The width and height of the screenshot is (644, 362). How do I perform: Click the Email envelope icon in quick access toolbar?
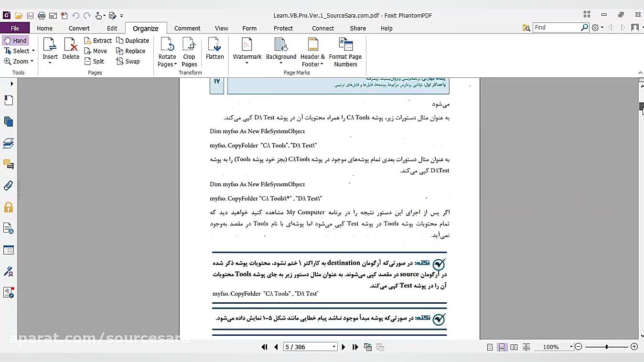(53, 16)
